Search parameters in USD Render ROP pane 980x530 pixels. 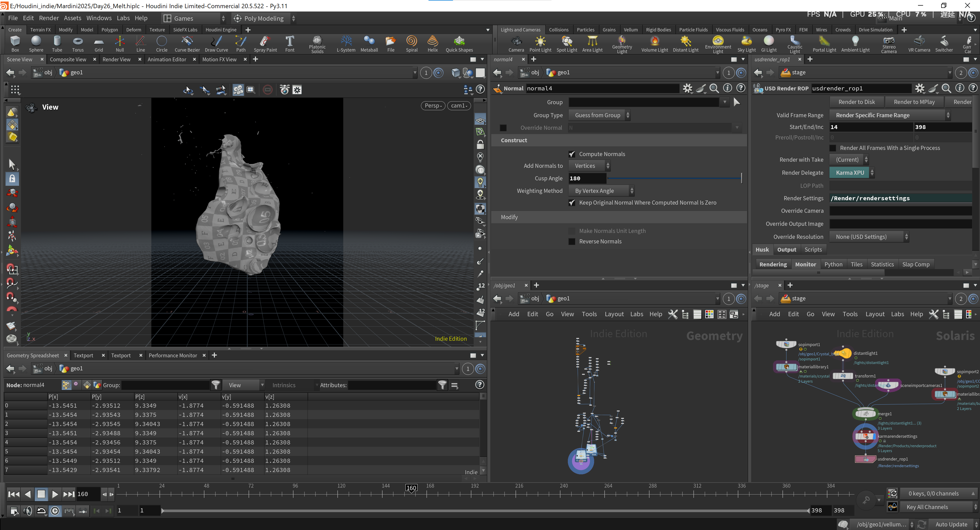[946, 88]
